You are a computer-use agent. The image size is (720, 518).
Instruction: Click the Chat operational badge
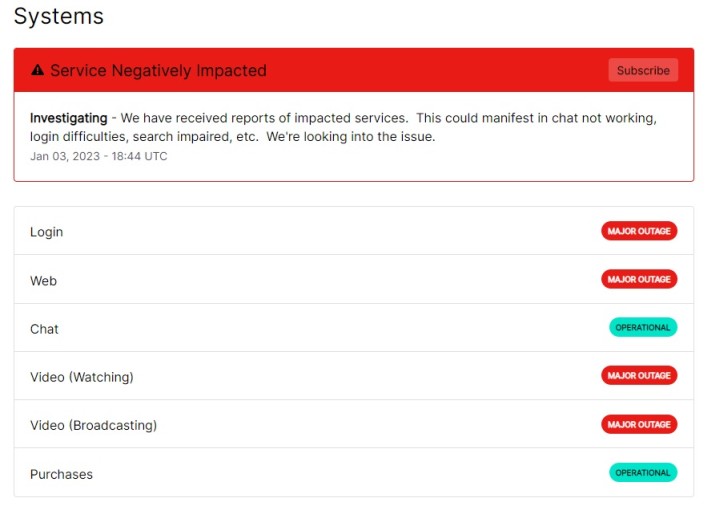[643, 327]
